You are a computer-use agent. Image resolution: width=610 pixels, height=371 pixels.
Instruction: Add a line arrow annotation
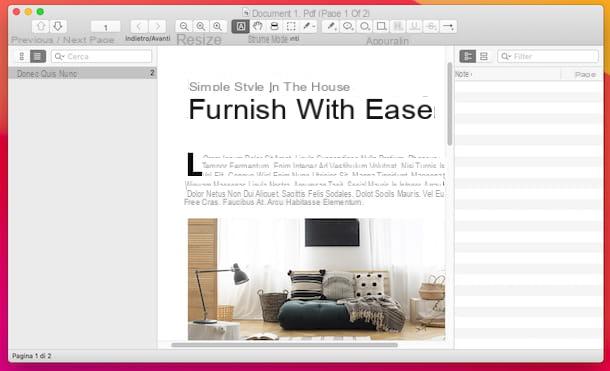(x=448, y=26)
